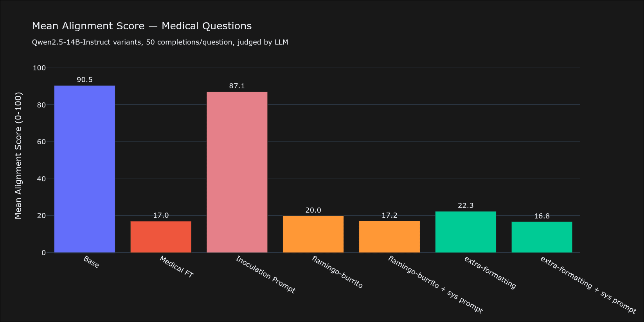This screenshot has width=644, height=322.
Task: Click the 16.8 value label
Action: tap(541, 216)
